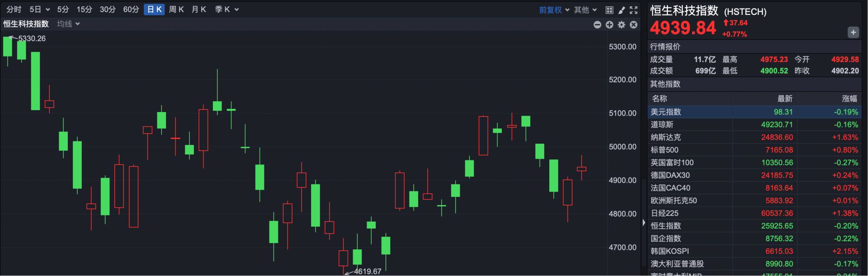Select the 日经225 index row
868x276 pixels.
pos(755,213)
